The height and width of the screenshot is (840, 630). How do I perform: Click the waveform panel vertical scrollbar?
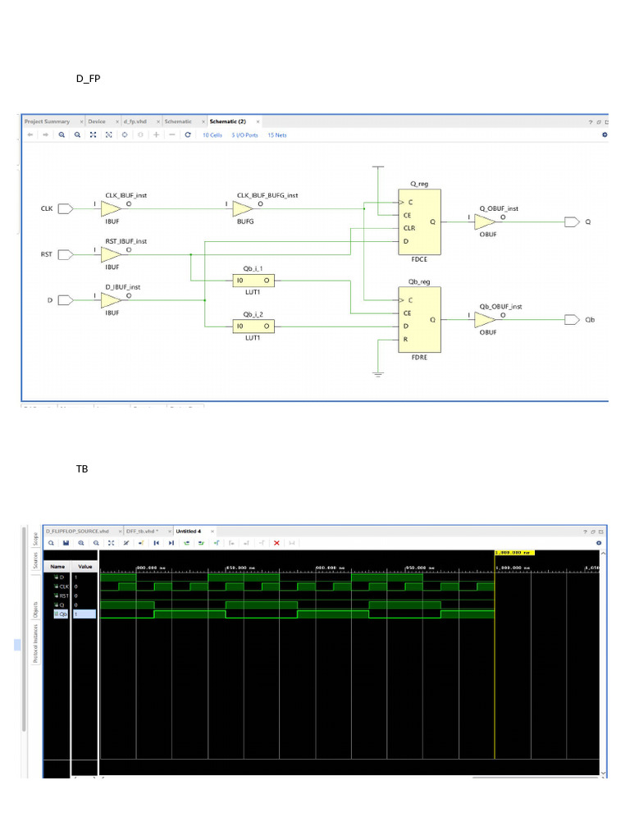click(604, 663)
